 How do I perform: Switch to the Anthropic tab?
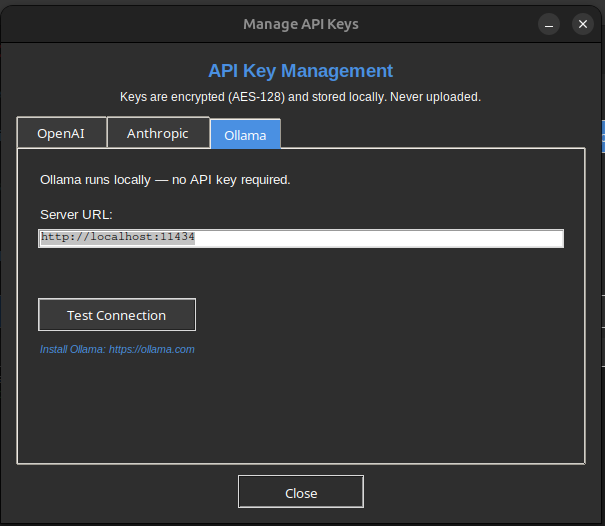(158, 133)
